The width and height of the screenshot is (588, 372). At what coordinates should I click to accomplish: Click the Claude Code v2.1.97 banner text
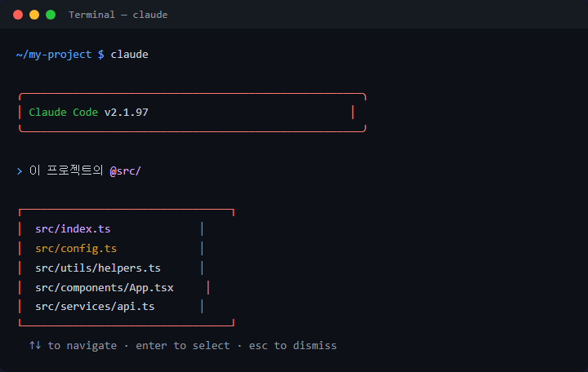[88, 113]
